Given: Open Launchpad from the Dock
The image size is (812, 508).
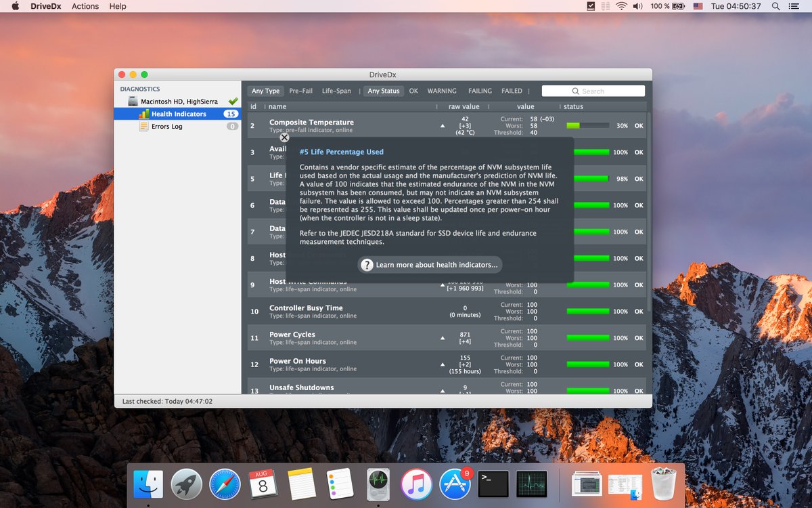Looking at the screenshot, I should [x=187, y=484].
